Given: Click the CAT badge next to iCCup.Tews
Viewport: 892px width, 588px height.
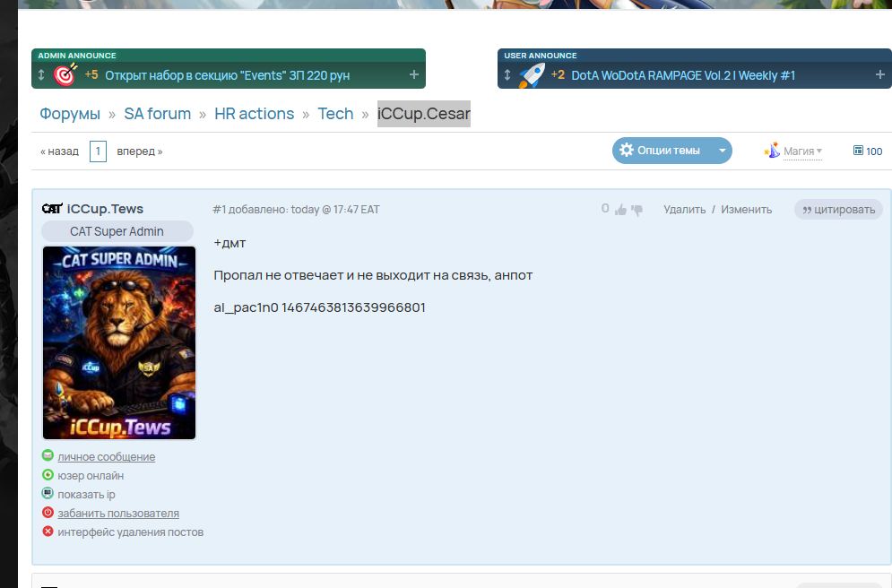Looking at the screenshot, I should tap(52, 209).
